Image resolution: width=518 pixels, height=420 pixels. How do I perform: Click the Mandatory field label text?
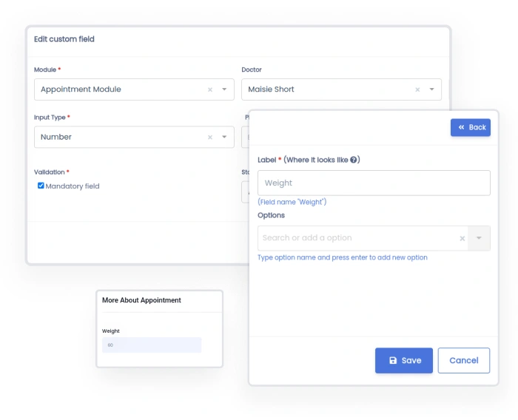[73, 186]
